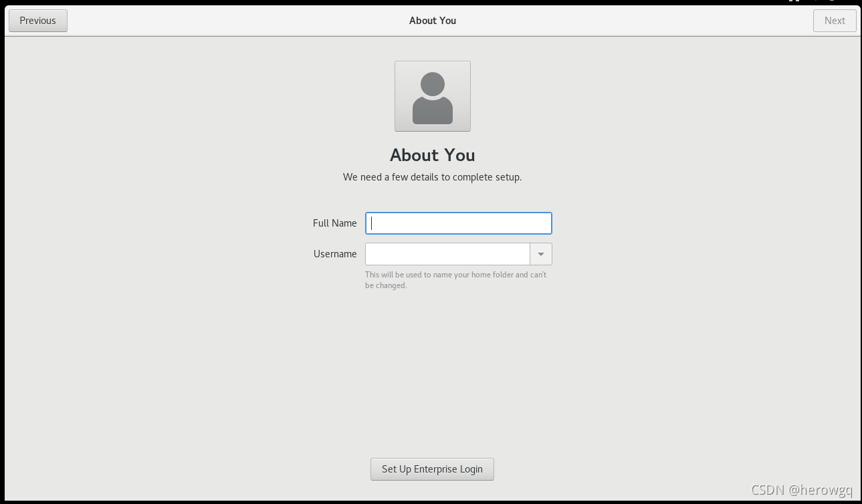The image size is (862, 504).
Task: Click inside the Username text field
Action: (447, 254)
